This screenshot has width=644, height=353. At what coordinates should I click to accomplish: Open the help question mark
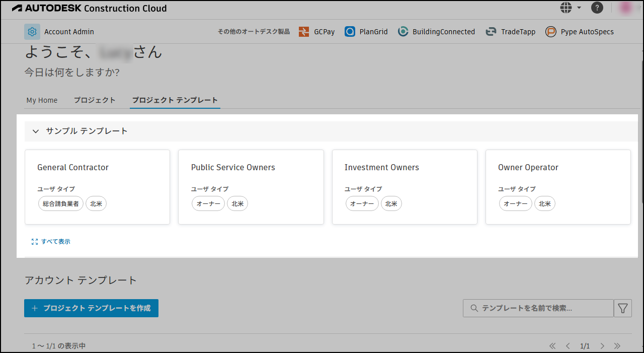click(597, 8)
